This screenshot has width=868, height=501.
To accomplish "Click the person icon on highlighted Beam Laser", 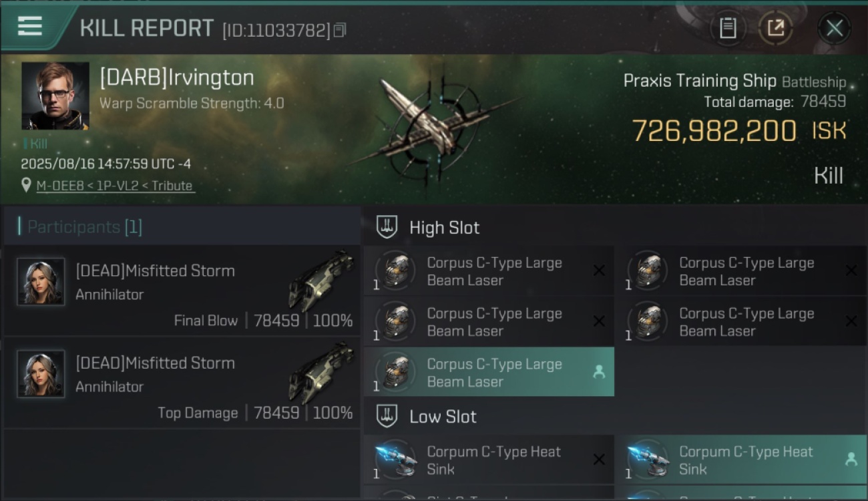I will coord(599,372).
